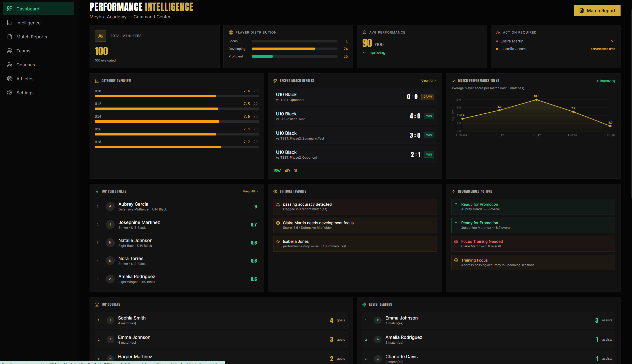This screenshot has height=364, width=632.
Task: Open the Dashboard sidebar item
Action: (x=38, y=9)
